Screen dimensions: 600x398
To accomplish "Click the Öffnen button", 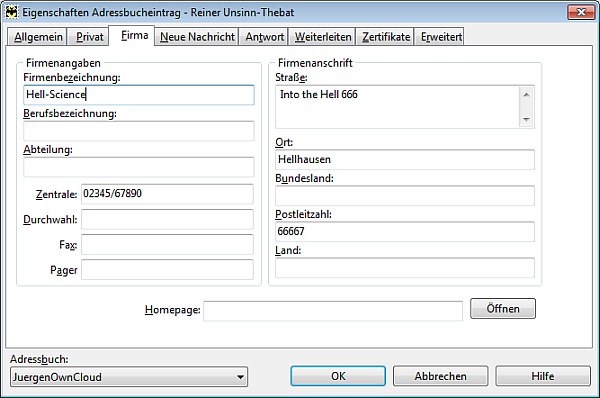I will [503, 308].
